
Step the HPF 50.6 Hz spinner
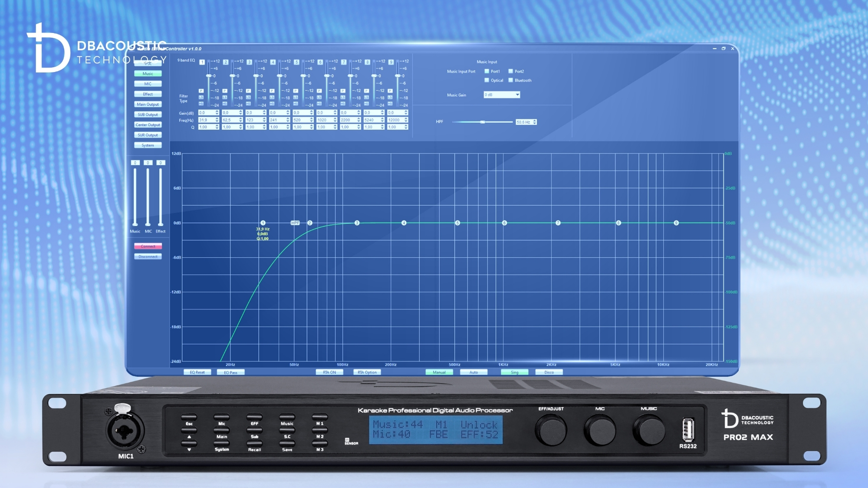pyautogui.click(x=535, y=122)
